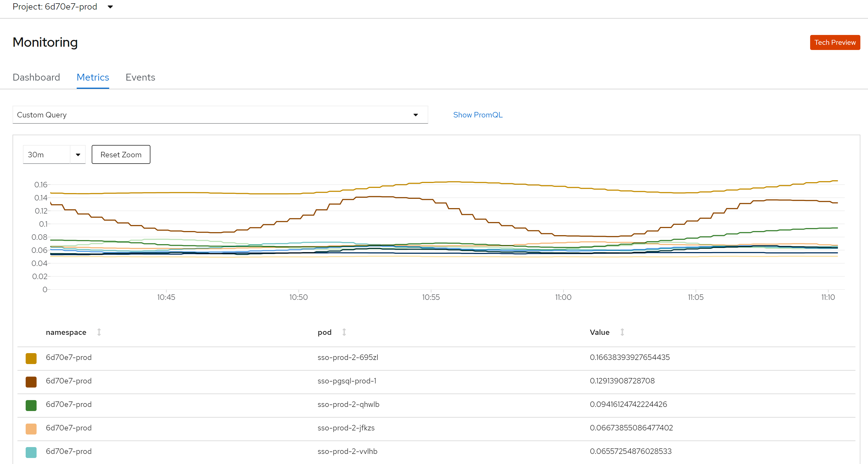Open Show PromQL
868x464 pixels.
click(x=477, y=115)
